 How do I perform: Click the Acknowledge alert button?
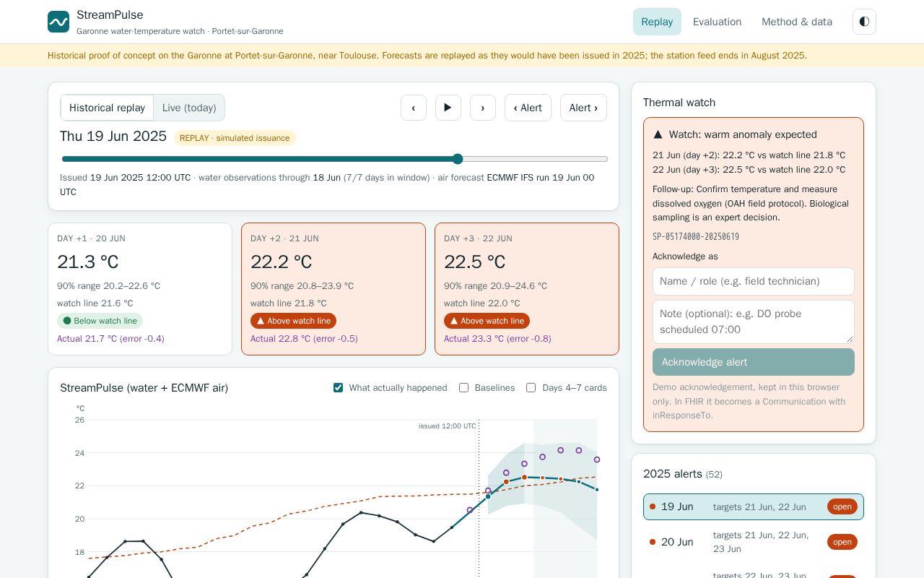tap(754, 362)
